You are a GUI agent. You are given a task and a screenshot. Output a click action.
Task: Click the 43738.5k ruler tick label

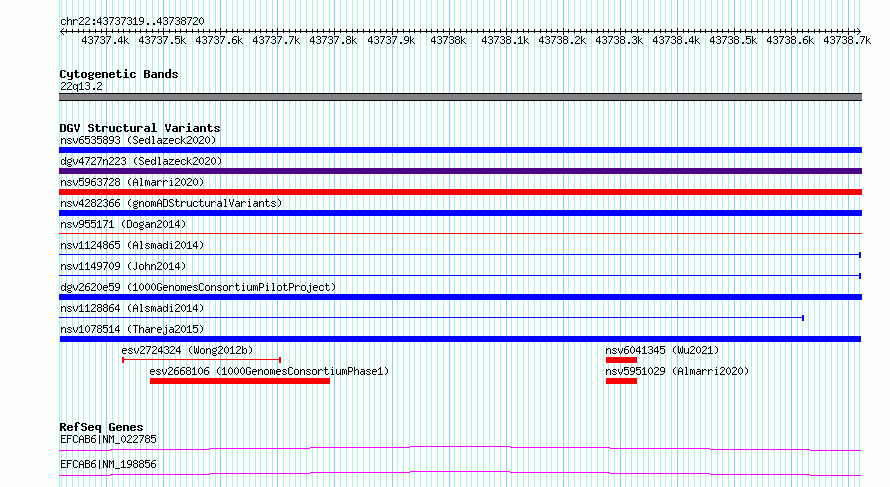point(733,40)
